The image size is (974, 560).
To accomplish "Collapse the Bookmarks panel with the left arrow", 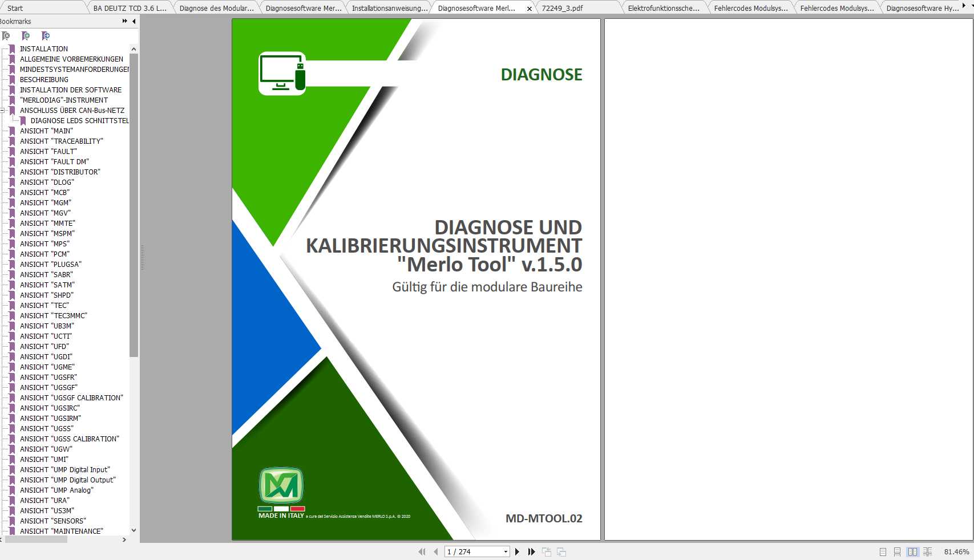I will click(134, 21).
